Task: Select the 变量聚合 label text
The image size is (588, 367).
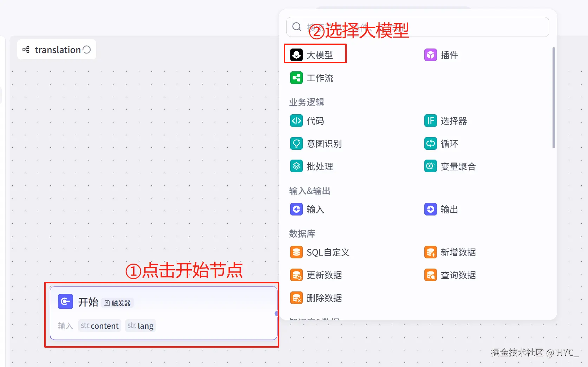Action: pyautogui.click(x=458, y=167)
